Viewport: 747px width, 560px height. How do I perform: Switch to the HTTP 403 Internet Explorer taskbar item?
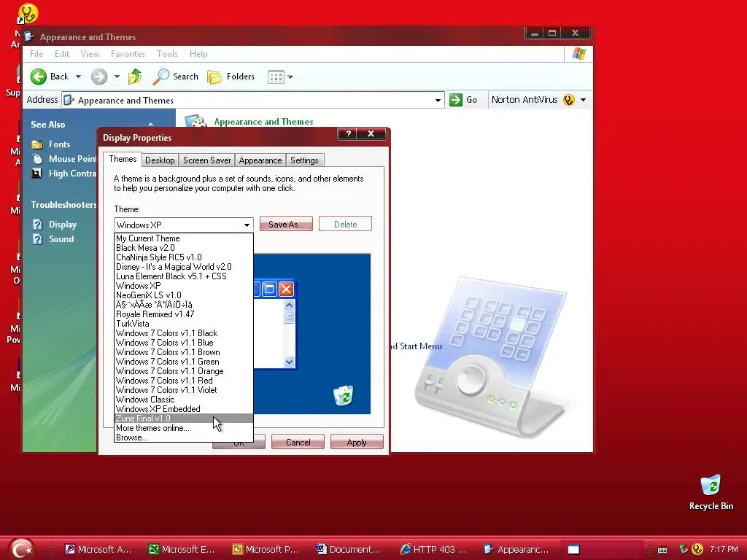(x=434, y=550)
